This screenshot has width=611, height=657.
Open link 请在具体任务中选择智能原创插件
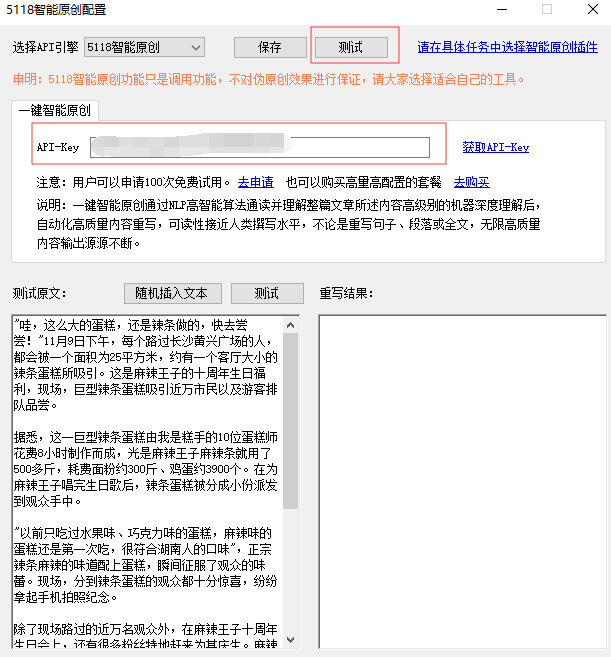507,47
